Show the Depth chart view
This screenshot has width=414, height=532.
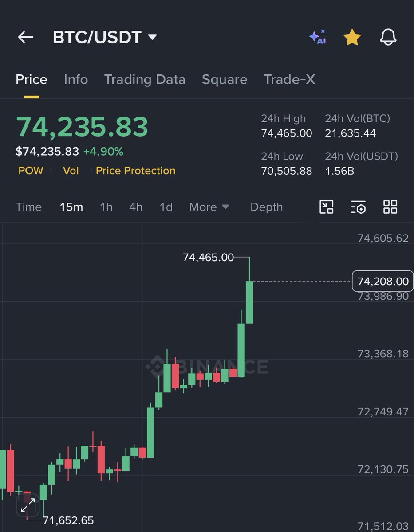coord(266,207)
